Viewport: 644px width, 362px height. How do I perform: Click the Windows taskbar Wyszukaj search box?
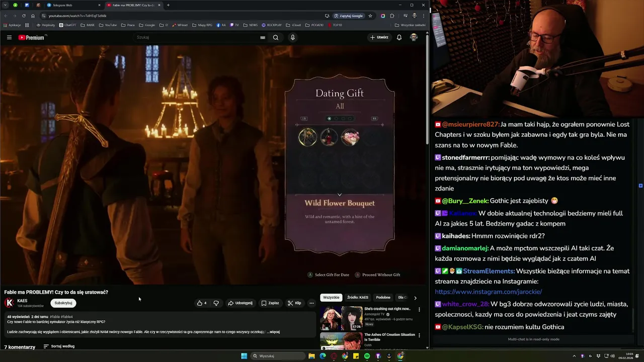[x=278, y=356]
